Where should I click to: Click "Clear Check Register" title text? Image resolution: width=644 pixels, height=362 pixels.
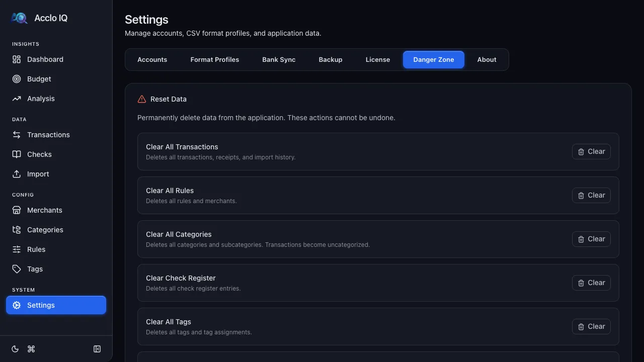point(181,278)
